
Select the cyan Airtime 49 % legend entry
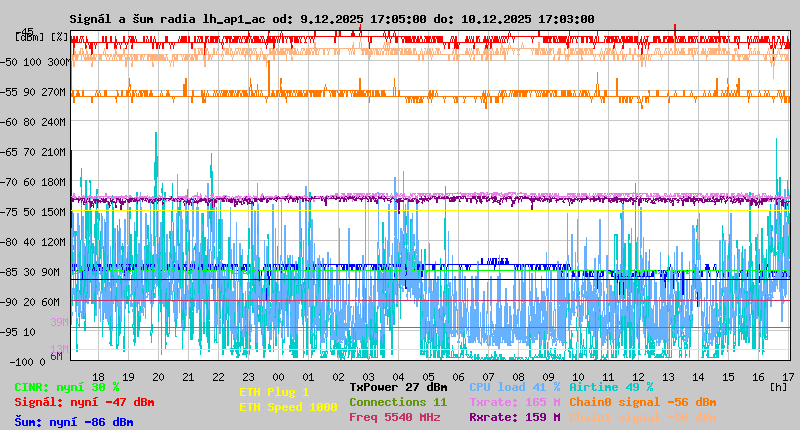click(611, 387)
